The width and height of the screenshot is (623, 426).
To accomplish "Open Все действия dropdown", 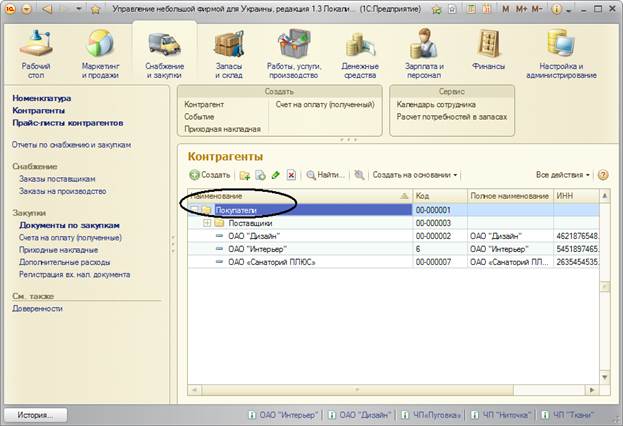I will [563, 175].
